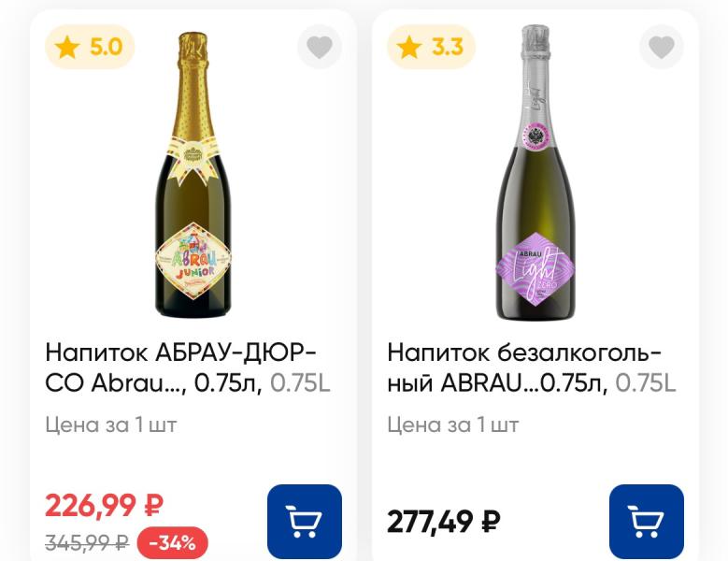The height and width of the screenshot is (561, 728).
Task: Add the 226,99 ₽ drink to cart
Action: pos(305,521)
